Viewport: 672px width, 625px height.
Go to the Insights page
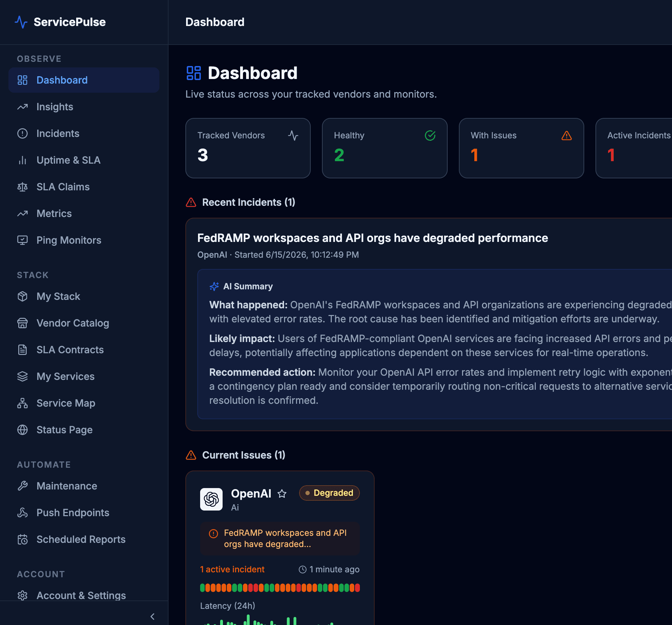(84, 107)
